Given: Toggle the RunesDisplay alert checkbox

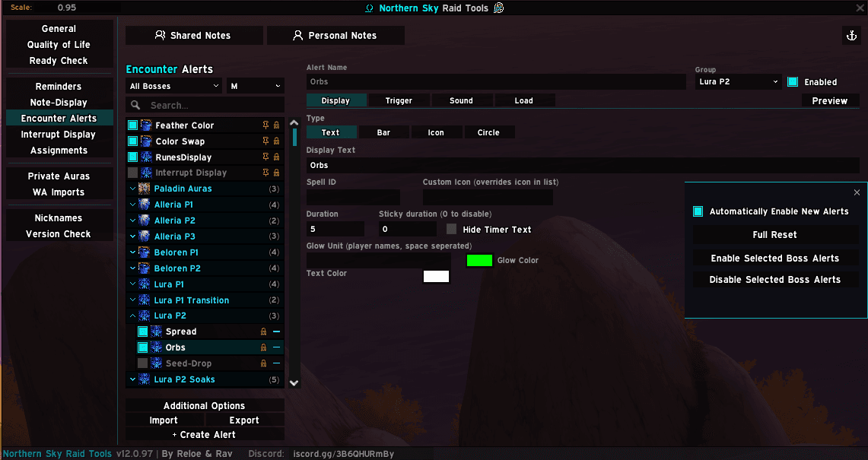Looking at the screenshot, I should [133, 157].
